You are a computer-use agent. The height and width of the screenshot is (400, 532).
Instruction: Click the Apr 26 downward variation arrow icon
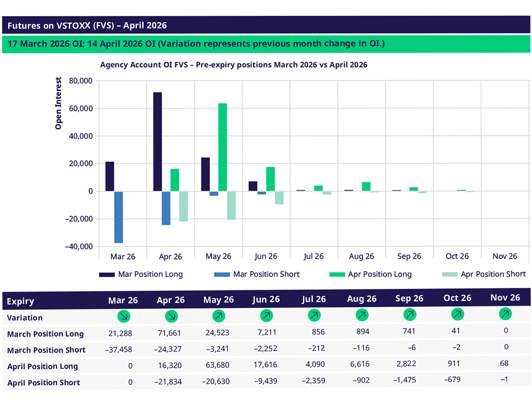pyautogui.click(x=171, y=316)
